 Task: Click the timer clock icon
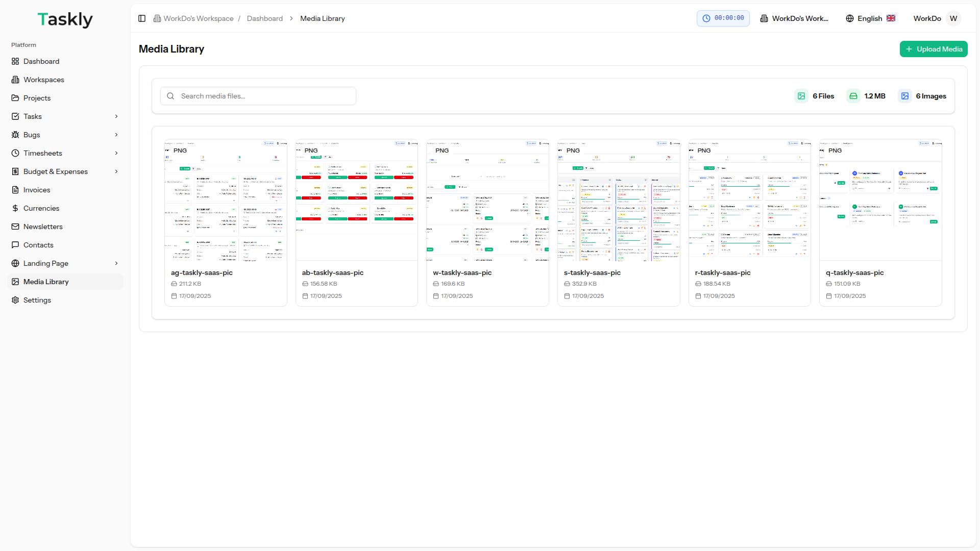click(706, 18)
